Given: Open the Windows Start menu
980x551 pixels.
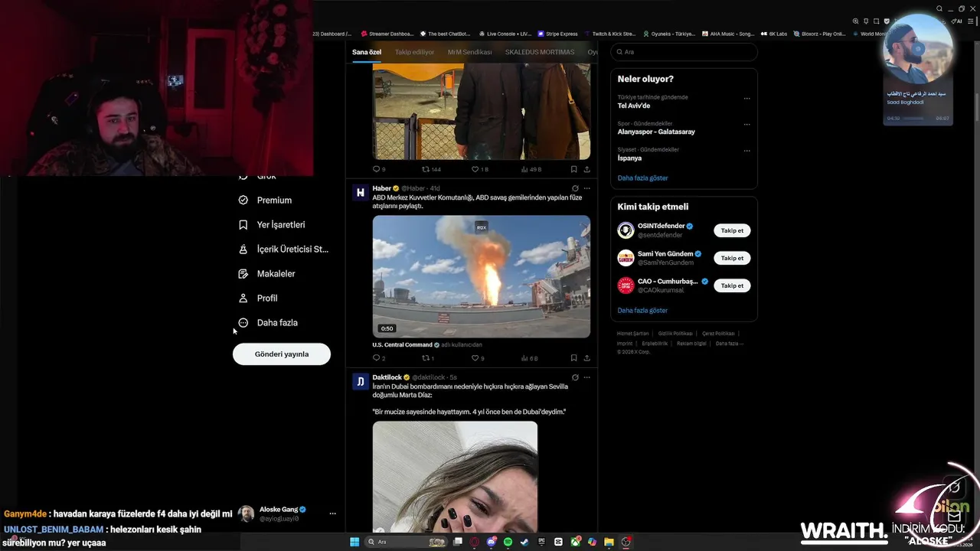Looking at the screenshot, I should (354, 542).
